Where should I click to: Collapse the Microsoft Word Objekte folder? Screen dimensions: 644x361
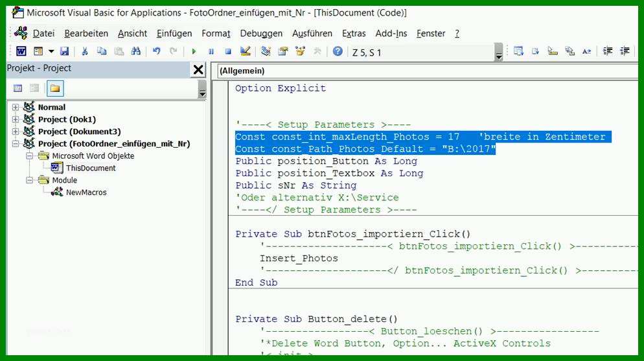(29, 156)
